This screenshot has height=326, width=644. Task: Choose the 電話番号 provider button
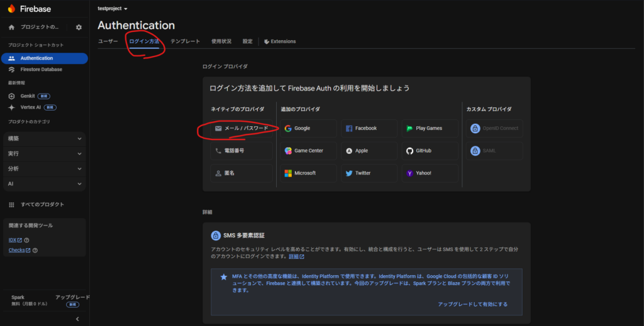(x=241, y=151)
